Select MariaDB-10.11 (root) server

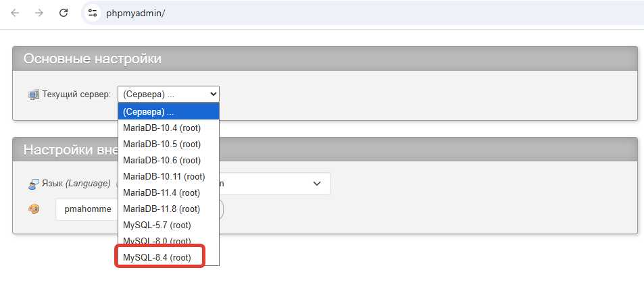coord(168,177)
